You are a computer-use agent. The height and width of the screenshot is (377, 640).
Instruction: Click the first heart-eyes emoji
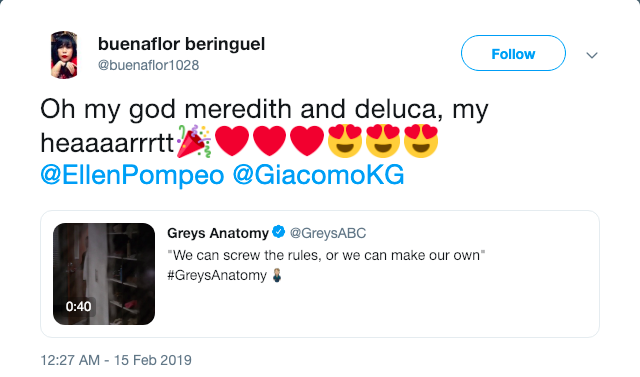coord(345,141)
